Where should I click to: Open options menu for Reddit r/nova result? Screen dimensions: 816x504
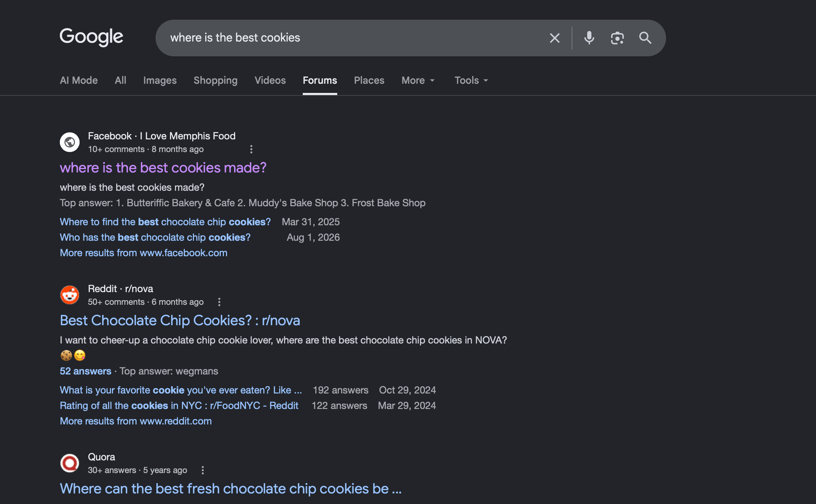pyautogui.click(x=219, y=302)
